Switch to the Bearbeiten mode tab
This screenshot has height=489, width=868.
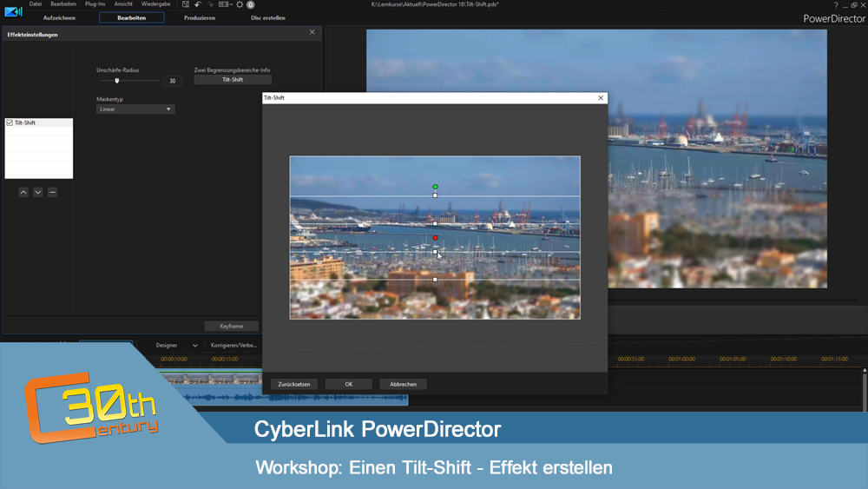tap(131, 17)
